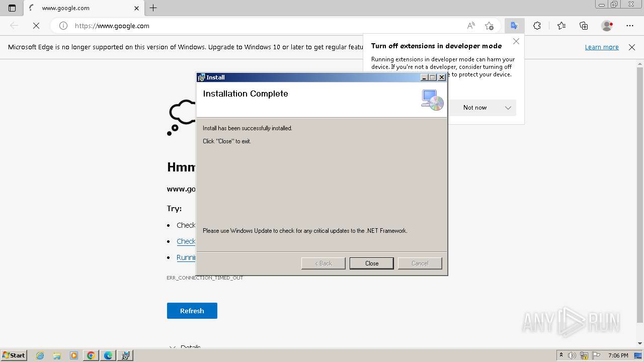The image size is (644, 362).
Task: Click Not now in extensions popup
Action: click(x=474, y=108)
